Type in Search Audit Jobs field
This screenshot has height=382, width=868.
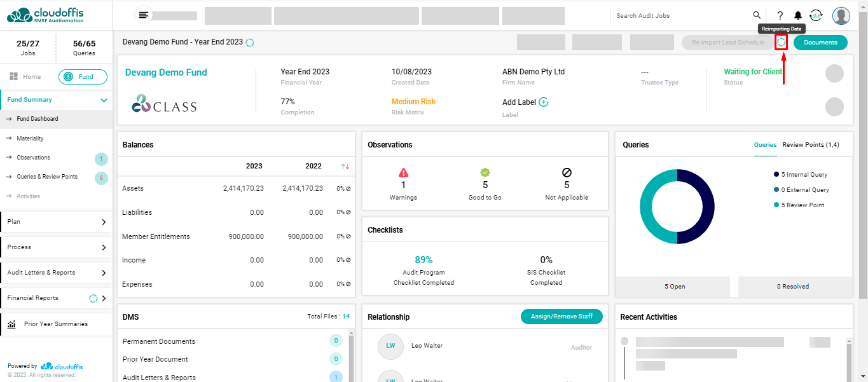[680, 16]
